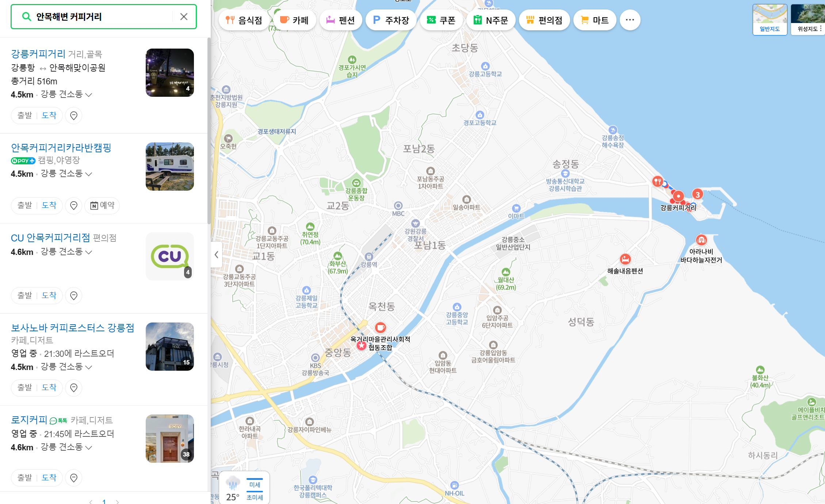Open 로지커피 storefront photo thumbnail

pos(170,439)
